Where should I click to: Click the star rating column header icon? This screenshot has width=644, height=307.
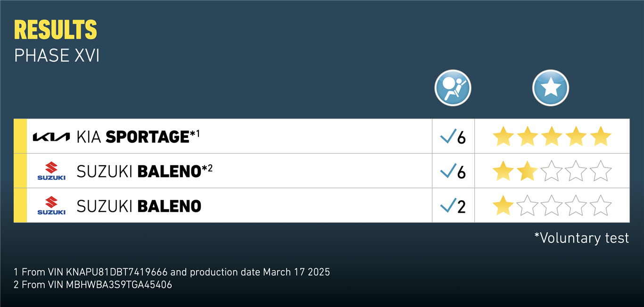coord(550,88)
